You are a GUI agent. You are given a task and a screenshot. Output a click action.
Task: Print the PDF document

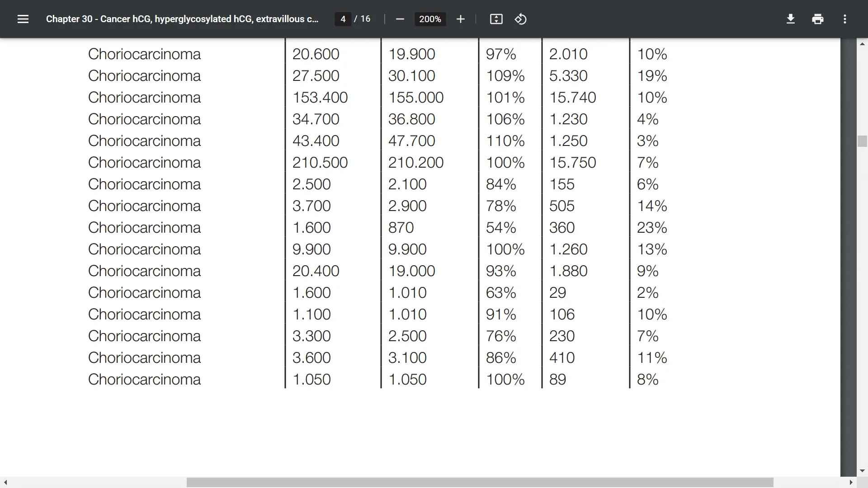[x=817, y=19]
